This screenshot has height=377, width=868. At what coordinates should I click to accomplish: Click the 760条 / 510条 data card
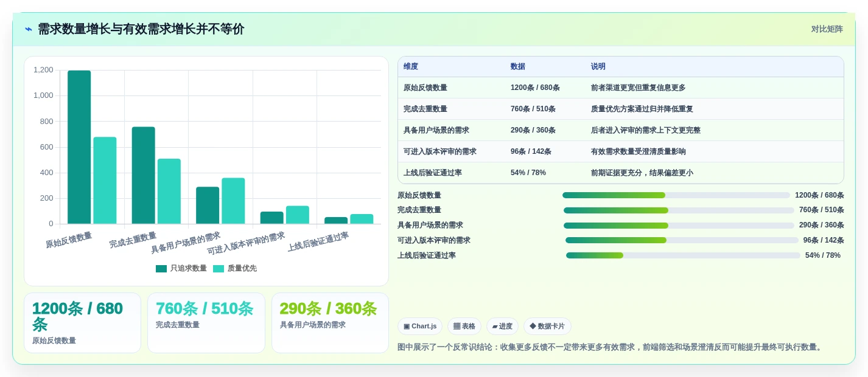pyautogui.click(x=206, y=323)
